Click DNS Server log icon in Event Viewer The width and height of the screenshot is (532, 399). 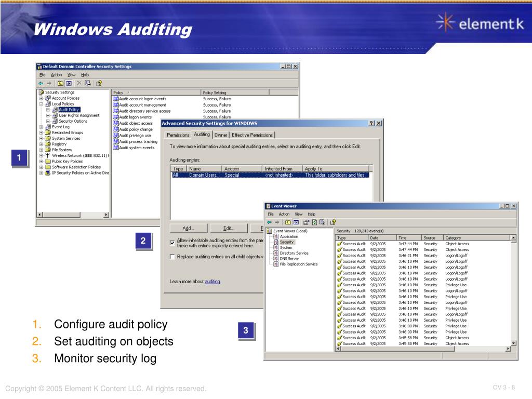click(x=276, y=259)
